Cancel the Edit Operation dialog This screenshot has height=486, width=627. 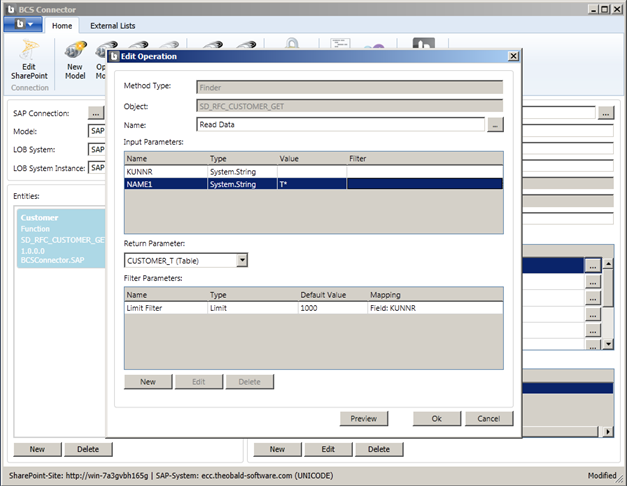(x=489, y=419)
